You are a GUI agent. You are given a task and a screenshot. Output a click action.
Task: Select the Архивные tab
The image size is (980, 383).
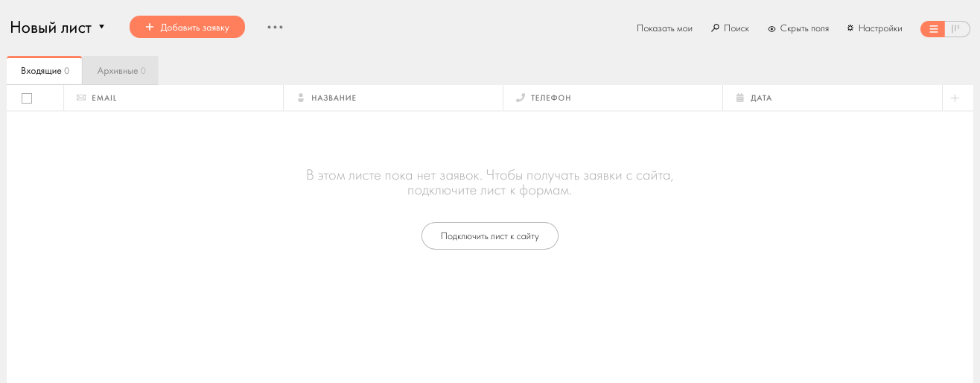coord(121,71)
